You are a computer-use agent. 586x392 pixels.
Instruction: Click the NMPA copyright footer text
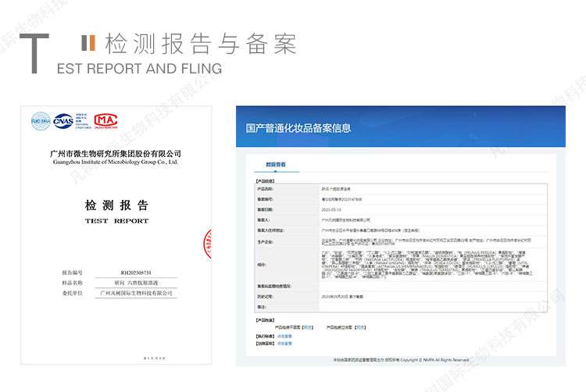[x=401, y=360]
